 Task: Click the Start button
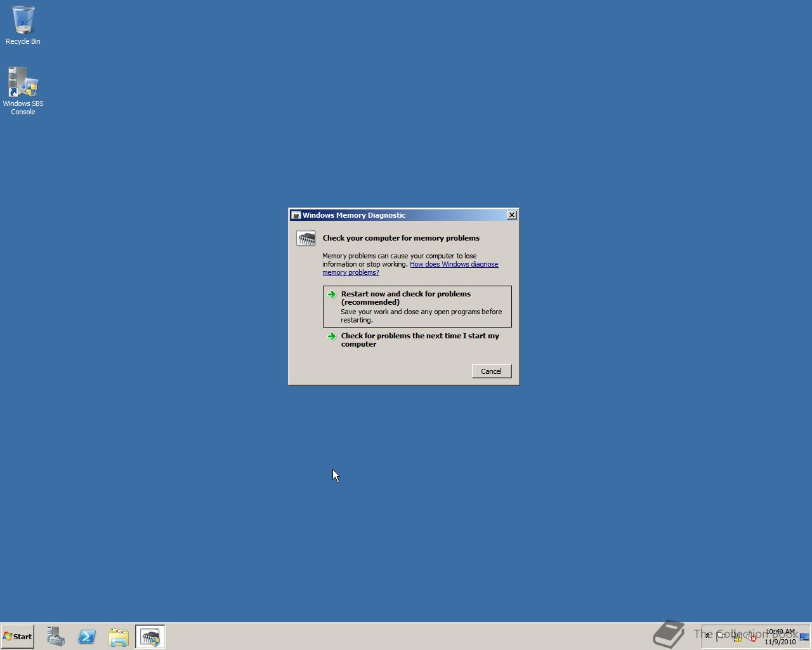click(17, 637)
